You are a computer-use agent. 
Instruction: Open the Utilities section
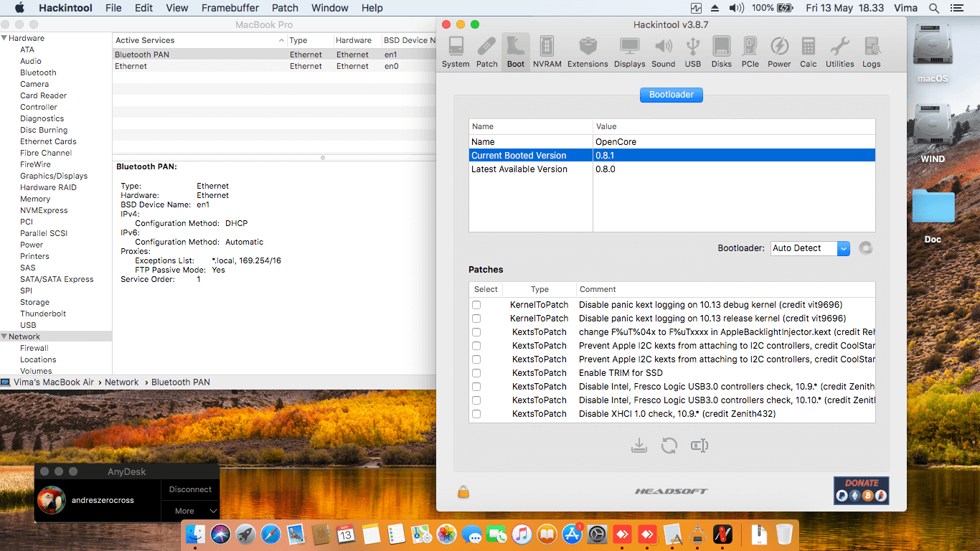(x=839, y=52)
